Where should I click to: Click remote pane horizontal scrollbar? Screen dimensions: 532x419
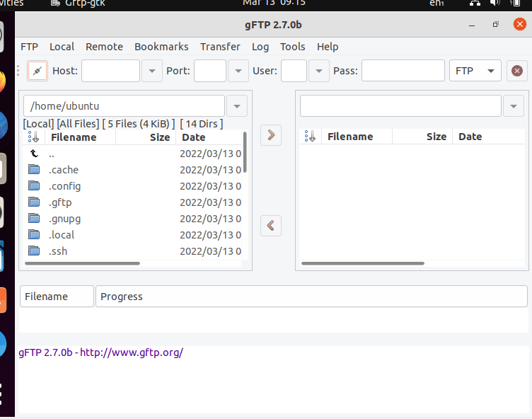point(363,263)
